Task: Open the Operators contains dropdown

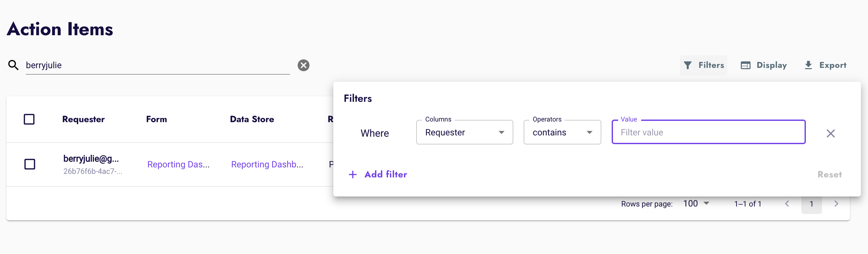Action: [562, 132]
